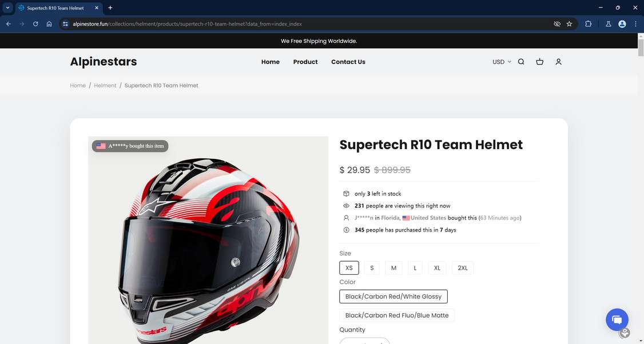The height and width of the screenshot is (344, 644).
Task: Select size M
Action: pos(393,267)
